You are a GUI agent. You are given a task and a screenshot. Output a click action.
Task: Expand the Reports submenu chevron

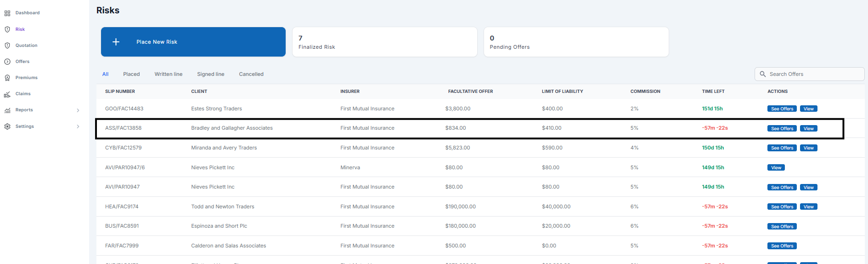pyautogui.click(x=78, y=110)
